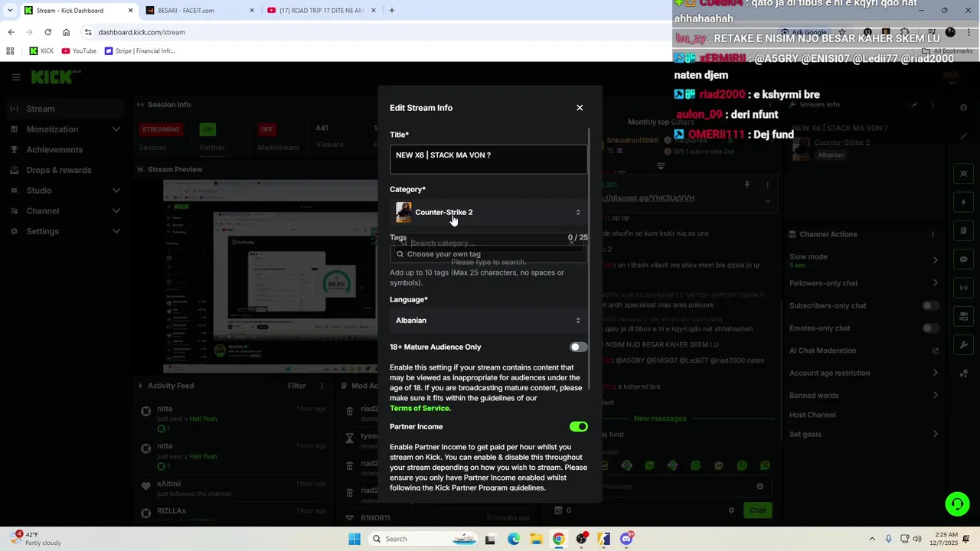Toggle Subscribers-only chat switch
Image resolution: width=980 pixels, height=551 pixels.
[x=930, y=306]
